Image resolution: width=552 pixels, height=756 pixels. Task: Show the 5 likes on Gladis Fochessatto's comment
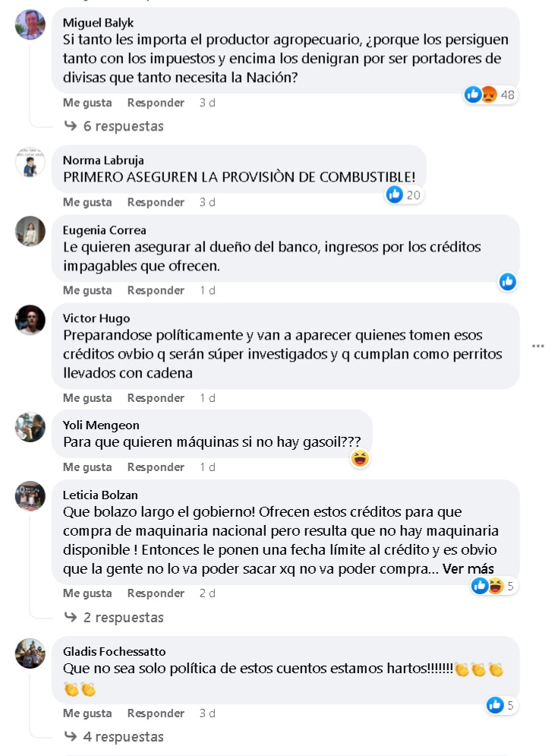[x=501, y=705]
